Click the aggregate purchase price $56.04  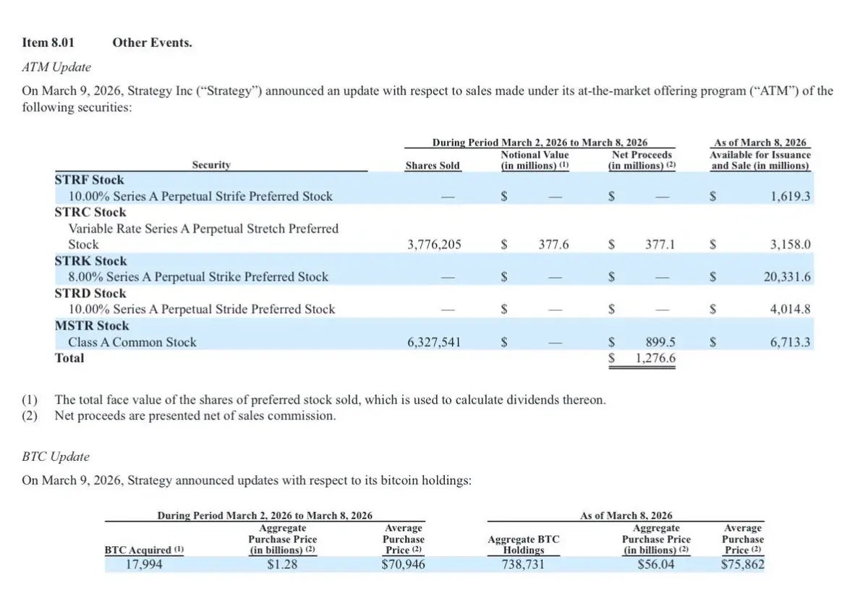656,565
